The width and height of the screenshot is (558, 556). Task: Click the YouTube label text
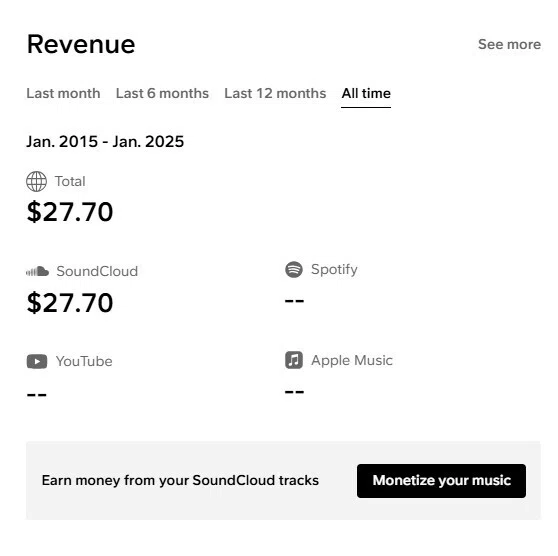pyautogui.click(x=84, y=361)
